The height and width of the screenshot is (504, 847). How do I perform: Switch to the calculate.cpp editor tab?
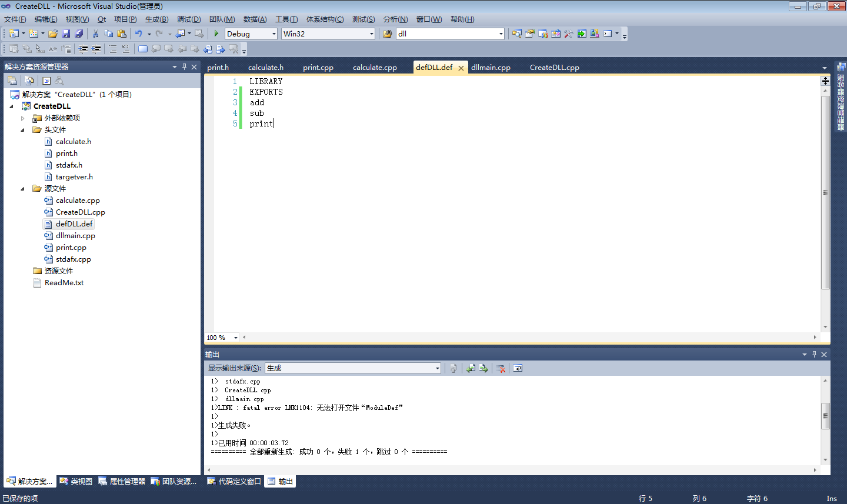(375, 68)
